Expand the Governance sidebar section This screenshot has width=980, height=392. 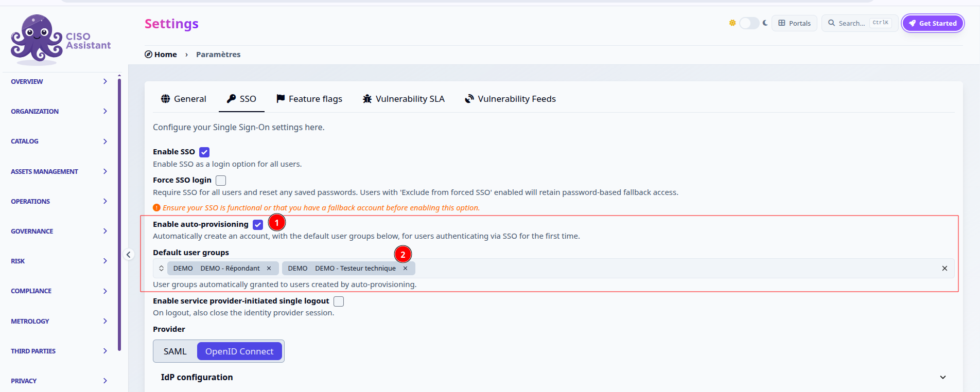pos(59,231)
